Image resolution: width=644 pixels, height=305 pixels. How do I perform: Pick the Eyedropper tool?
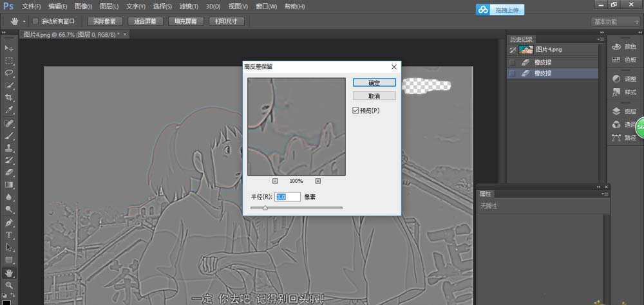(9, 110)
